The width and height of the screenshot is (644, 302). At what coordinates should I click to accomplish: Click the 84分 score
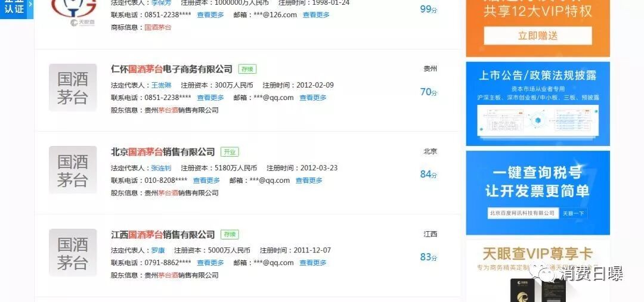[428, 175]
